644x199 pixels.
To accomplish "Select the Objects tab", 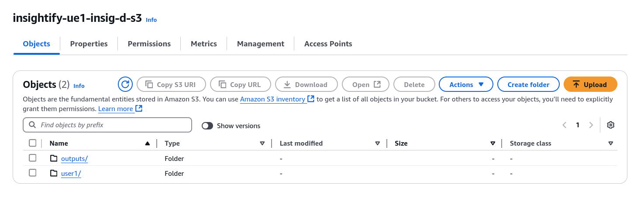I will tap(37, 44).
